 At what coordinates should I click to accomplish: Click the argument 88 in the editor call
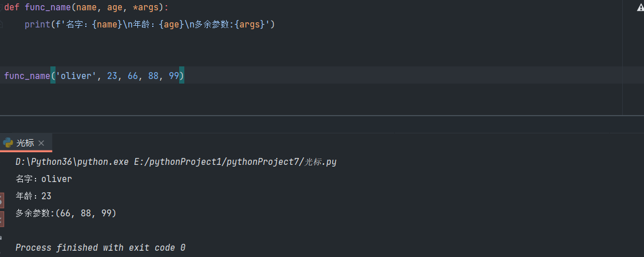click(153, 76)
